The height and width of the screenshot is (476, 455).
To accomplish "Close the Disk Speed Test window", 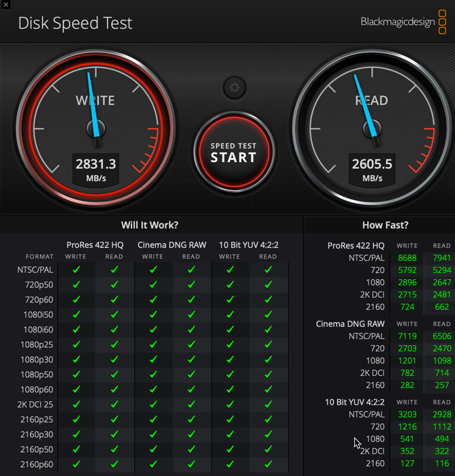I will point(5,5).
